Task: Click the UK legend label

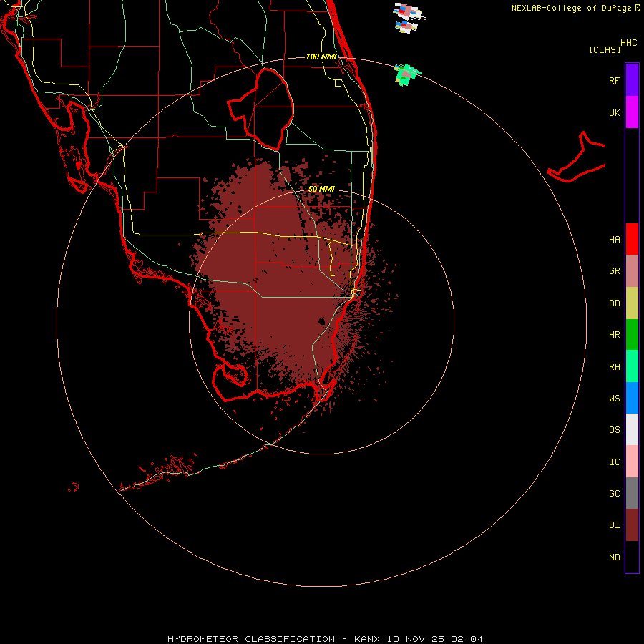Action: (614, 112)
